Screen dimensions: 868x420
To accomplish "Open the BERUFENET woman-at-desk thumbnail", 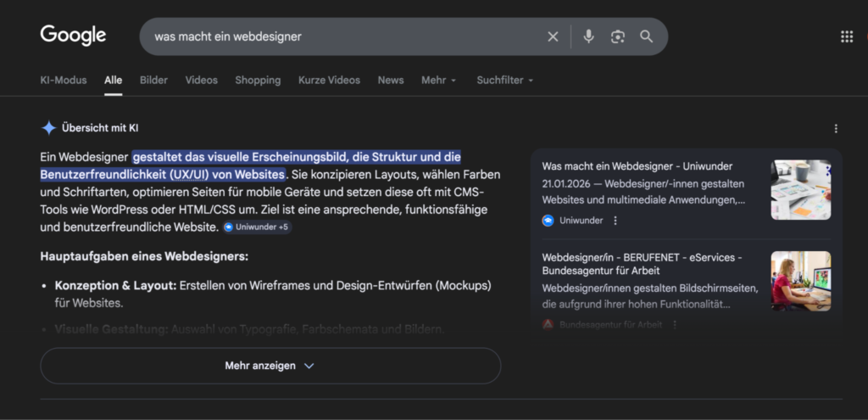I will click(x=801, y=281).
